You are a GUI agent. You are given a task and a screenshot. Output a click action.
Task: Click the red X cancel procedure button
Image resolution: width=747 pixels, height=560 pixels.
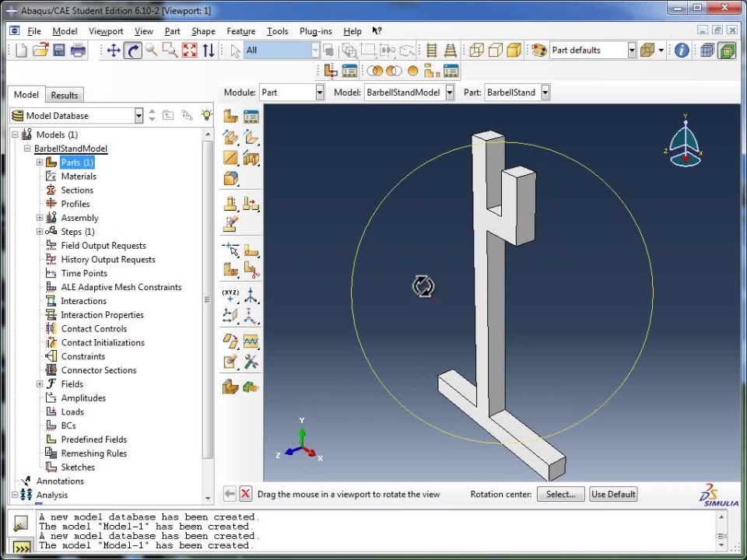coord(245,494)
